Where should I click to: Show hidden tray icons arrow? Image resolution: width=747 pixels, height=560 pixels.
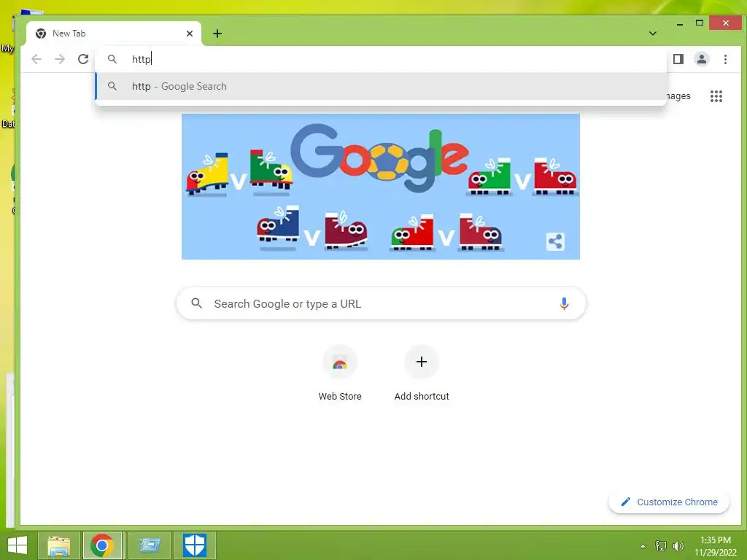click(x=643, y=545)
